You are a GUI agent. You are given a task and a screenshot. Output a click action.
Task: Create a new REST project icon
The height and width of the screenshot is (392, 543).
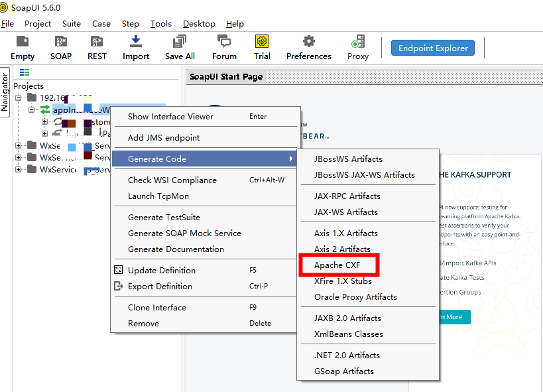pos(97,42)
